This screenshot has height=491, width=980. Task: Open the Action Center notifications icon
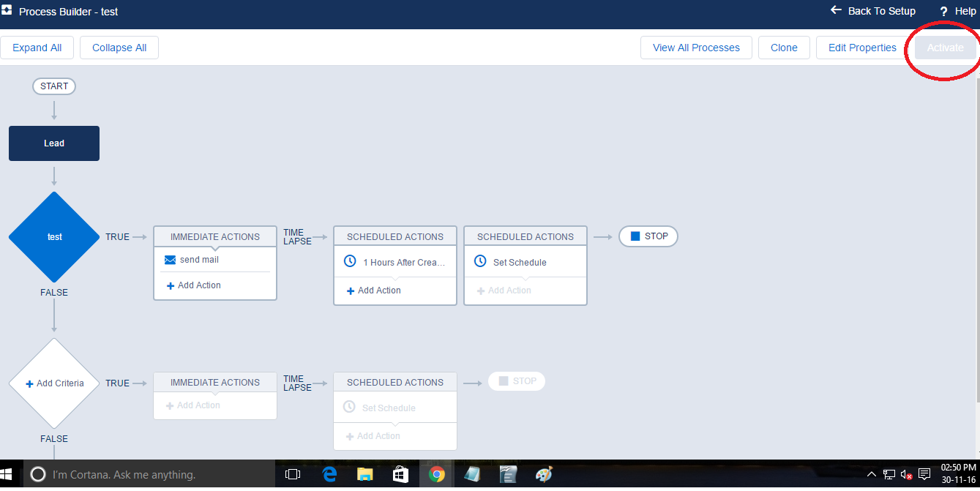pyautogui.click(x=924, y=474)
